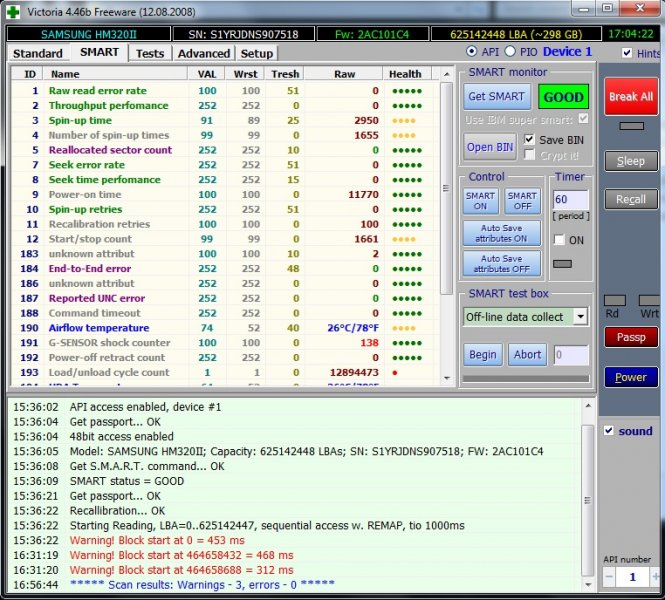This screenshot has height=600, width=665.
Task: Decrease API number with minus button
Action: 609,578
